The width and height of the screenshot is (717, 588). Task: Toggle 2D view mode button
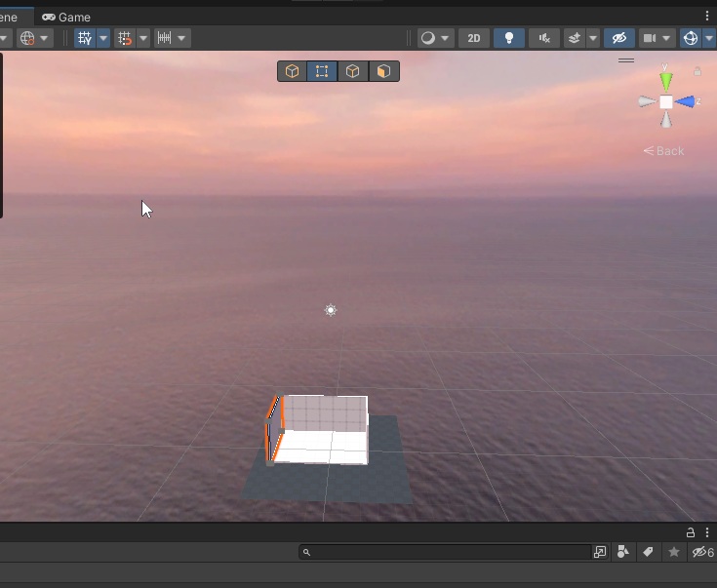click(x=474, y=38)
